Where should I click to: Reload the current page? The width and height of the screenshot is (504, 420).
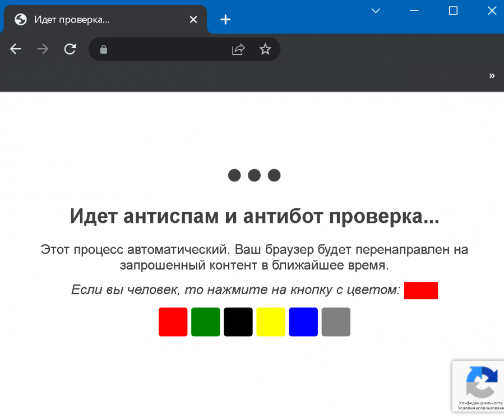[70, 49]
